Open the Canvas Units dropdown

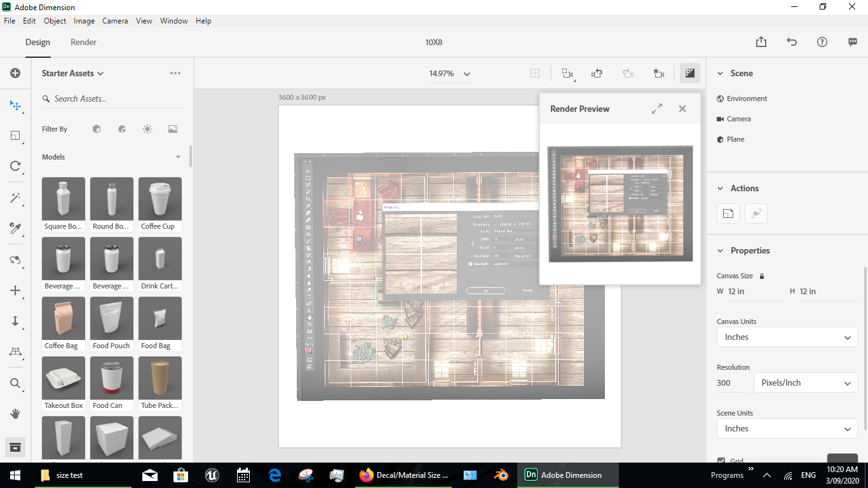(x=787, y=337)
